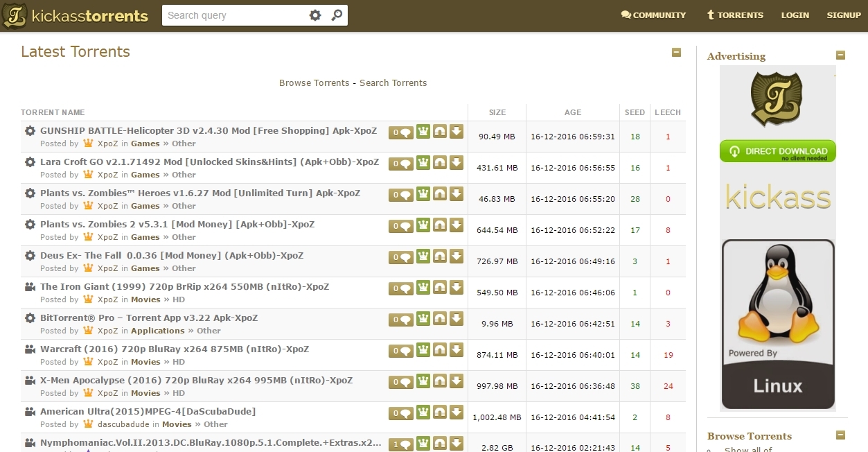Click verified crown for Plants vs. Zombies 2
Image resolution: width=868 pixels, height=452 pixels.
423,225
